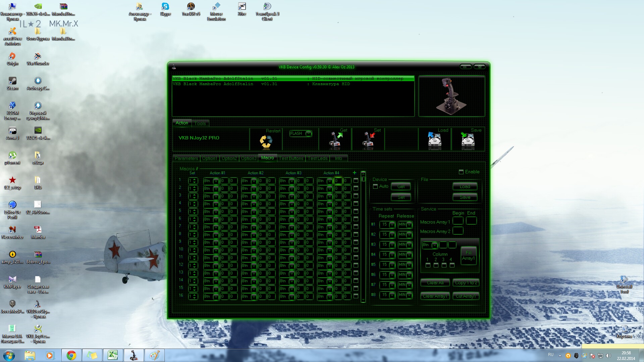
Task: Open TrackIR v5 desktop shortcut
Action: [191, 9]
